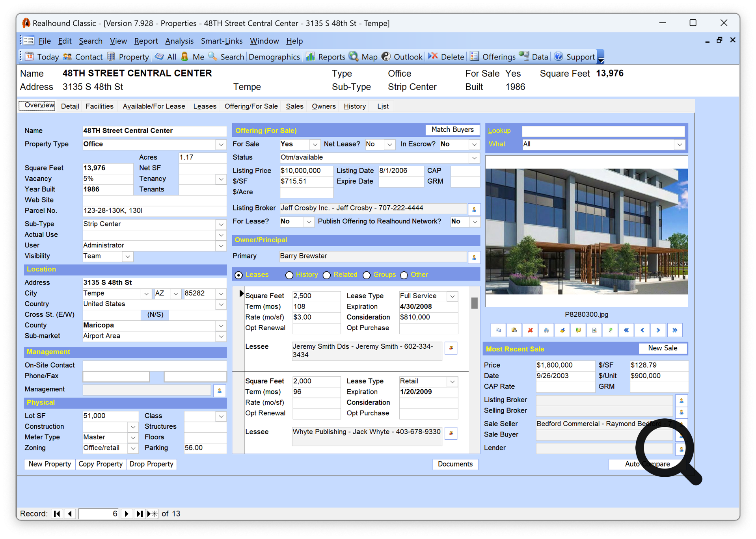The width and height of the screenshot is (756, 539).
Task: Expand the What All dropdown
Action: pyautogui.click(x=680, y=145)
